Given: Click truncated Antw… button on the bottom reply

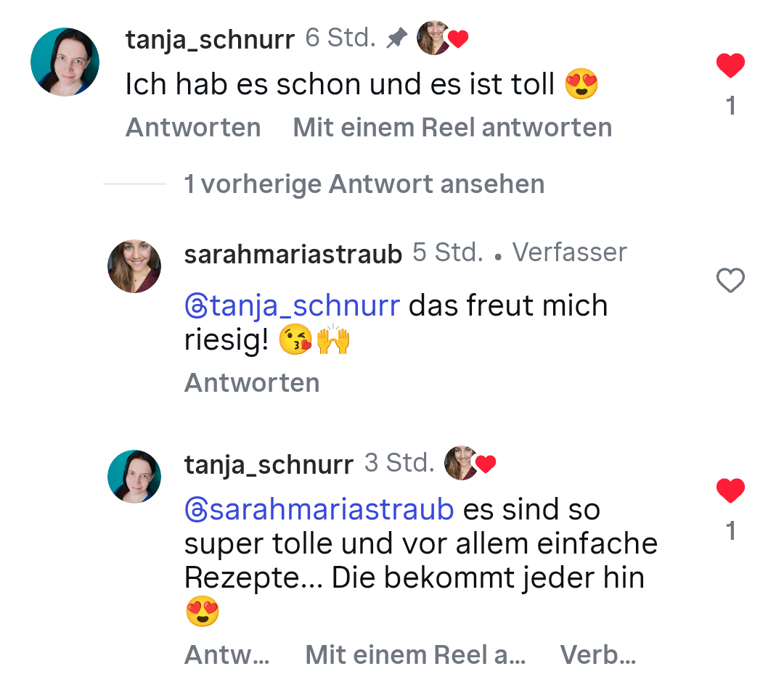Looking at the screenshot, I should click(x=227, y=655).
